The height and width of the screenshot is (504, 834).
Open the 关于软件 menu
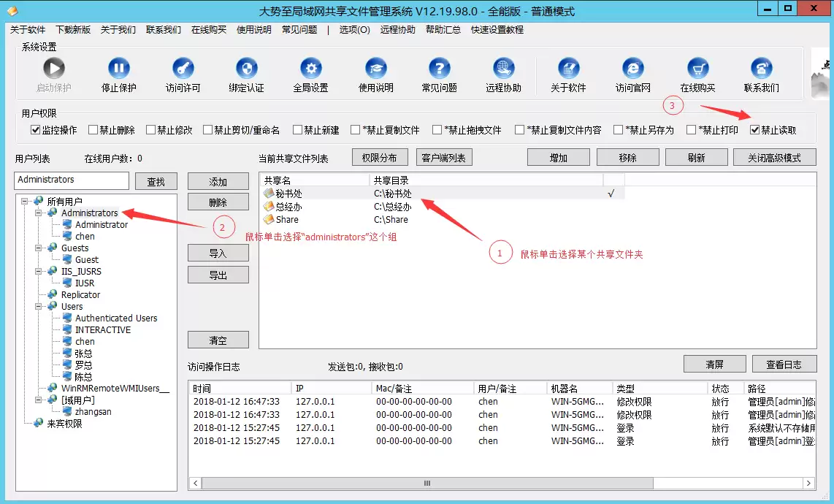[28, 30]
